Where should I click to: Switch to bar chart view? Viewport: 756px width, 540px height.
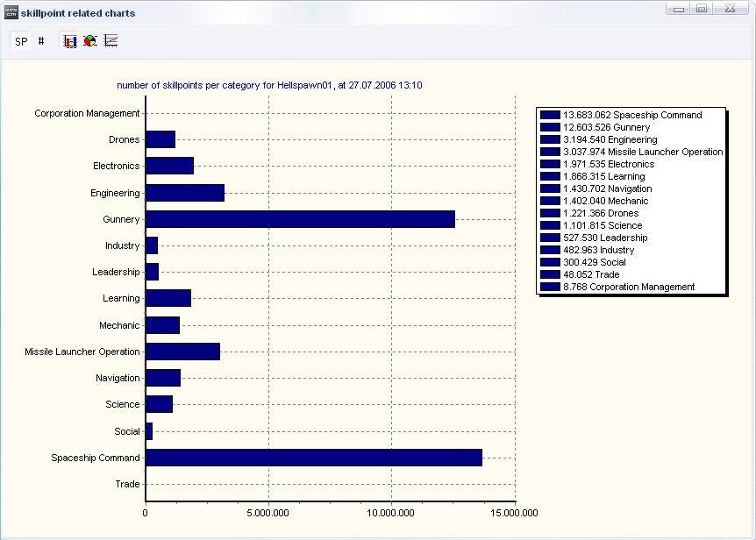pyautogui.click(x=70, y=41)
